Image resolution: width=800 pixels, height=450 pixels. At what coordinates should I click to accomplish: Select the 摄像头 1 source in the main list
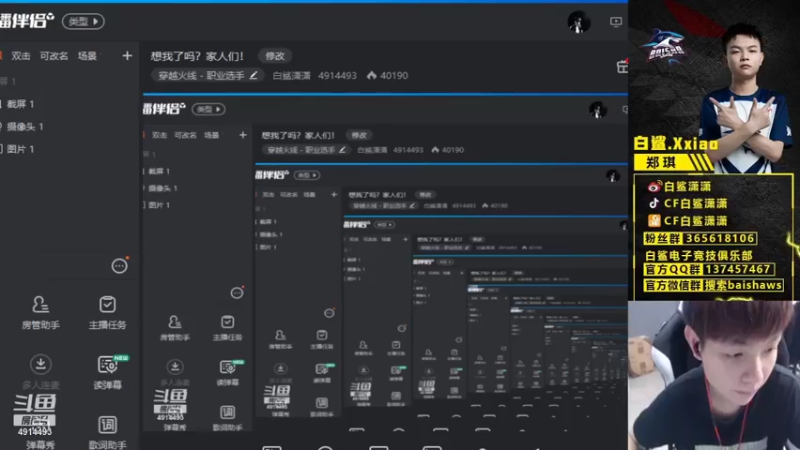(x=25, y=127)
